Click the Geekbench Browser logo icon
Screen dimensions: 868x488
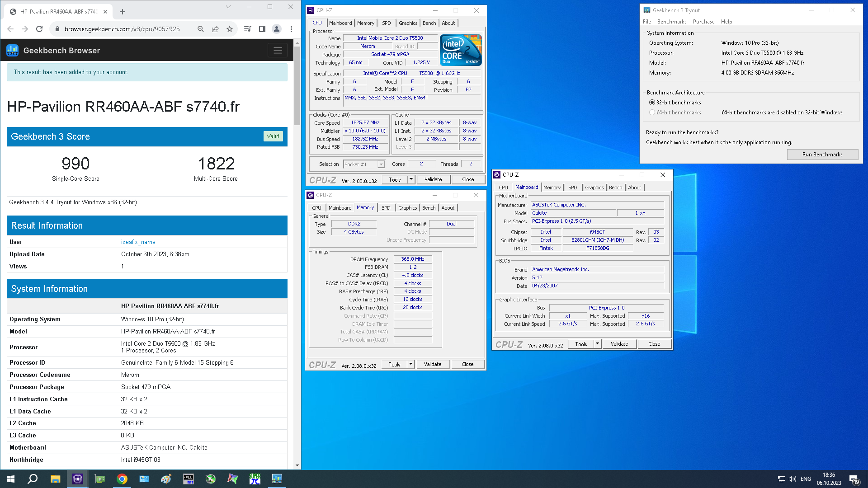coord(13,51)
